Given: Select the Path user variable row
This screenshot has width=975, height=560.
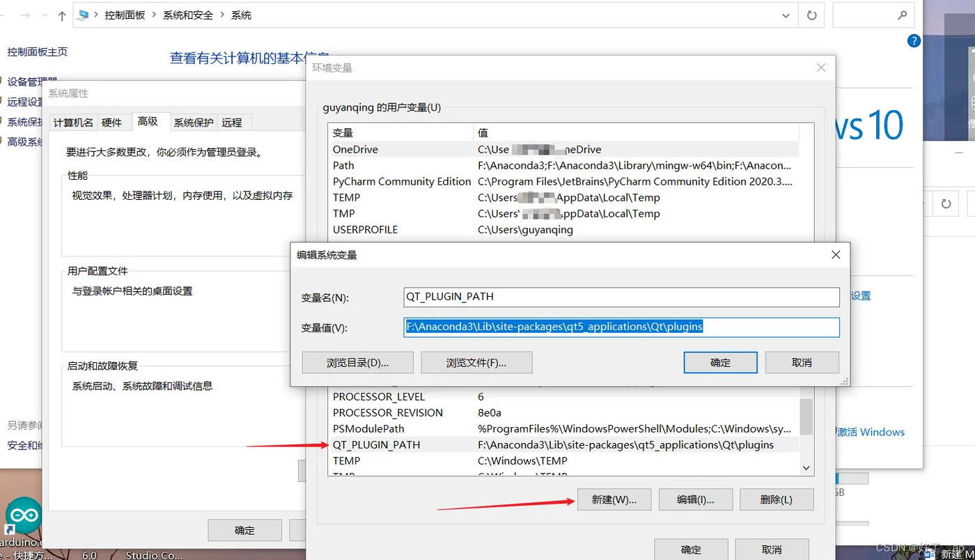Looking at the screenshot, I should pyautogui.click(x=564, y=165).
